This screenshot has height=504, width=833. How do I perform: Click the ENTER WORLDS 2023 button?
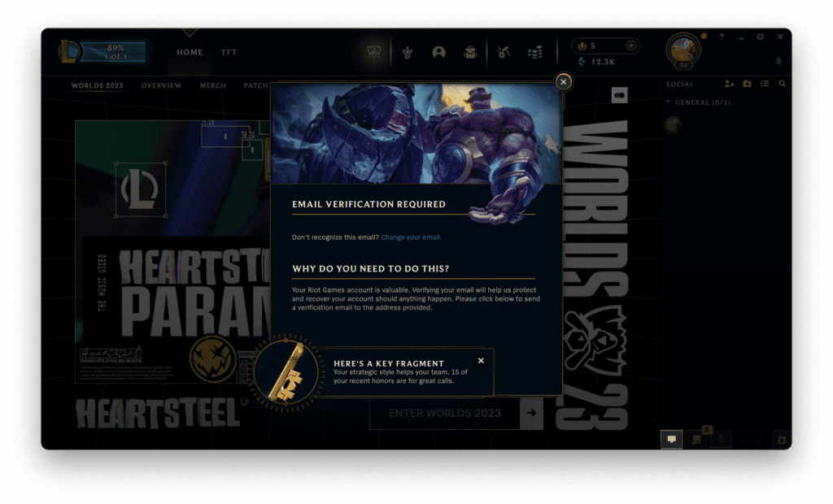[x=445, y=413]
